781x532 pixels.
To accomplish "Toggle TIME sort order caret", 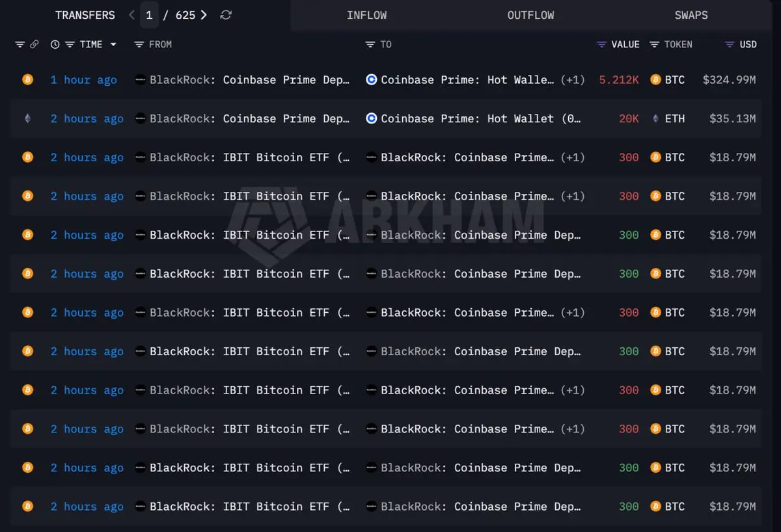I will tap(113, 44).
